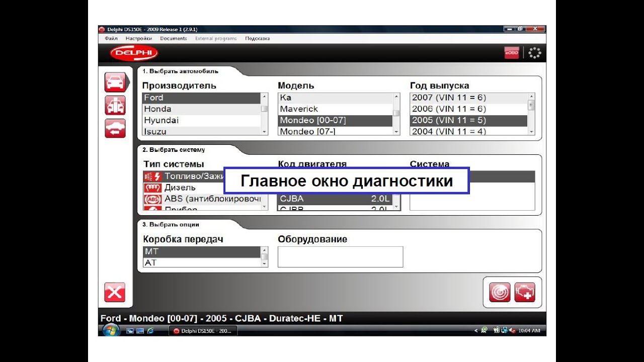Click model list scrollbar thumb
Viewport: 644px width, 362px height.
pos(396,113)
